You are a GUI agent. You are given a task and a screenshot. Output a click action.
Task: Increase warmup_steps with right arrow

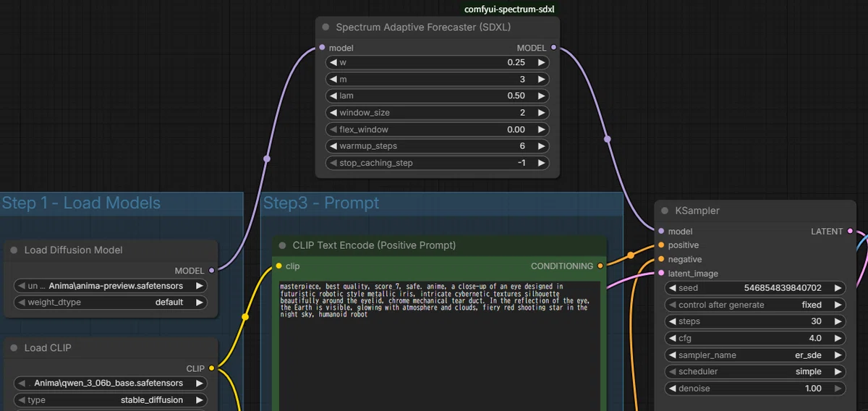[x=541, y=146]
